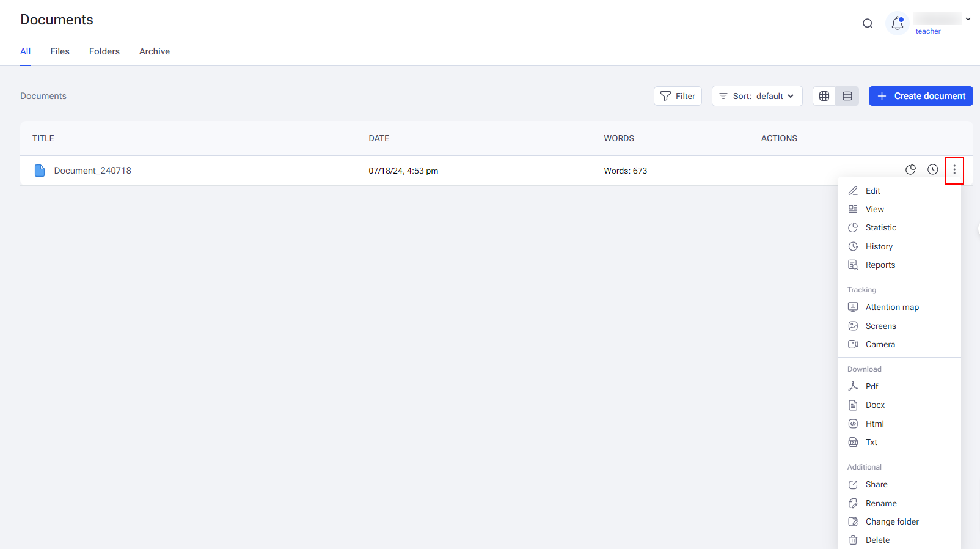
Task: Click the Words: 673 cell
Action: [626, 171]
